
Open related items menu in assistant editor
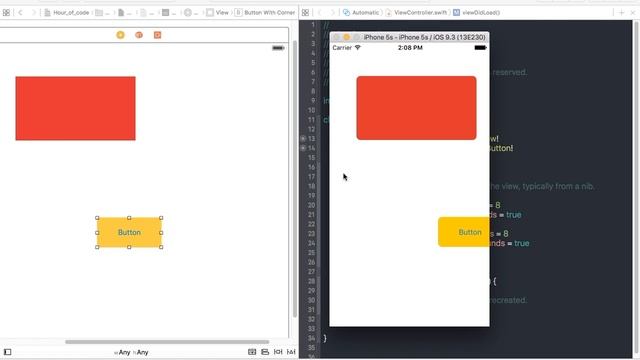point(305,13)
